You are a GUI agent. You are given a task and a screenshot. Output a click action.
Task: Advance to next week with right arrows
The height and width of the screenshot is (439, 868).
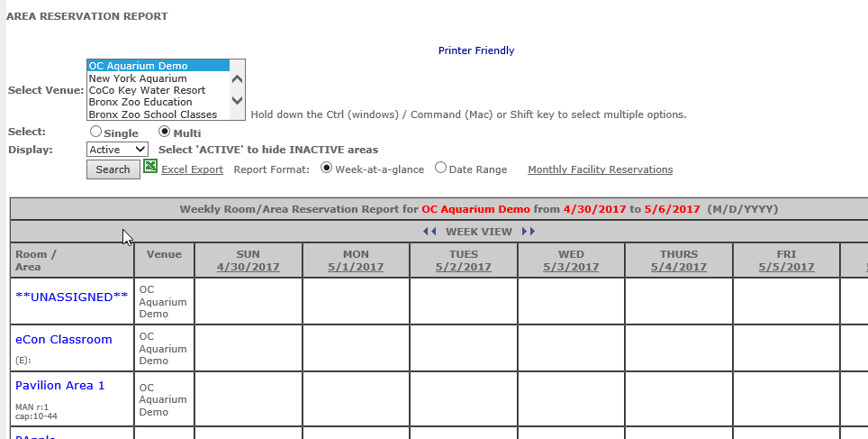tap(529, 232)
